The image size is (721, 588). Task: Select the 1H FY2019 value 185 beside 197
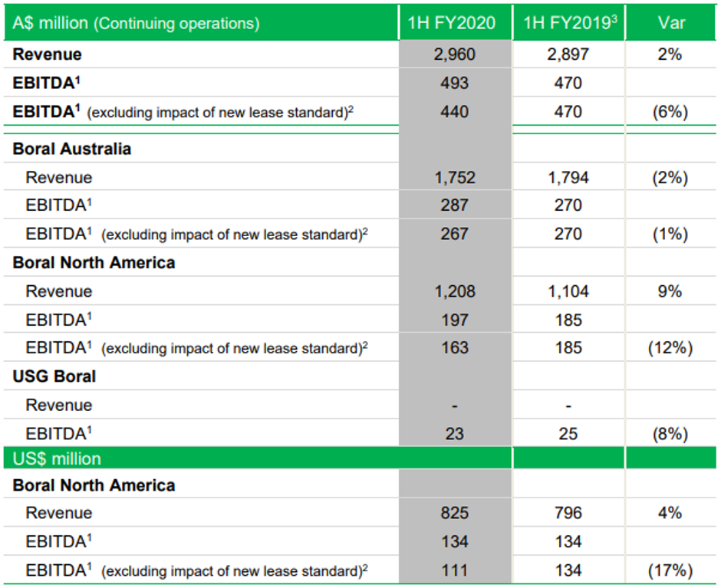click(x=568, y=320)
